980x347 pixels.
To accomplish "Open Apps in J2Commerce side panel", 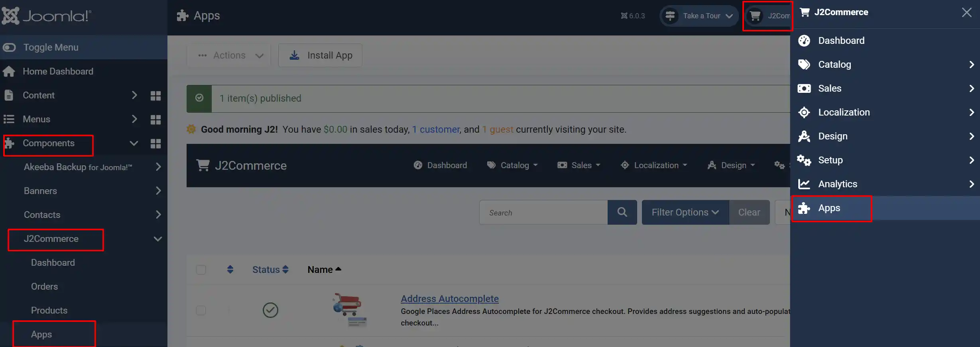I will point(885,208).
